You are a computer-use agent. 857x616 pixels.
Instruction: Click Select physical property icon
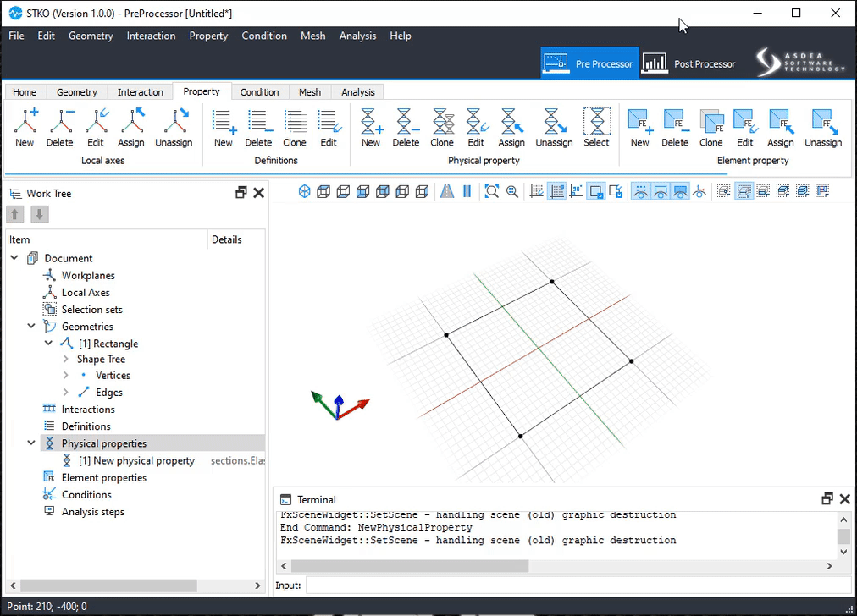tap(597, 121)
